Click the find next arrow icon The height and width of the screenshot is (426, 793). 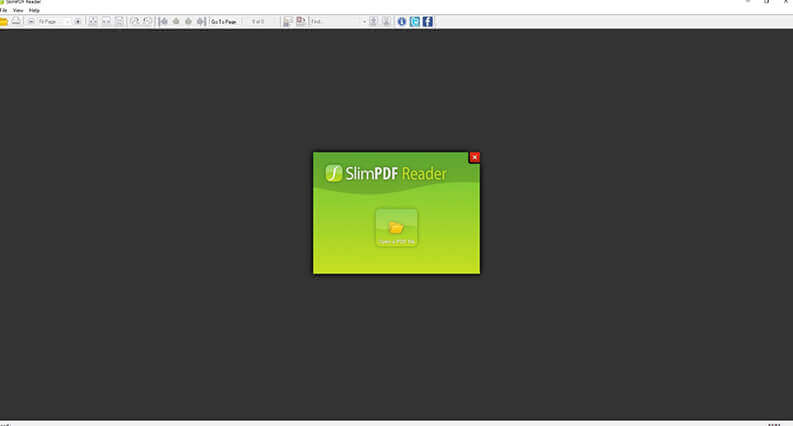pyautogui.click(x=386, y=21)
